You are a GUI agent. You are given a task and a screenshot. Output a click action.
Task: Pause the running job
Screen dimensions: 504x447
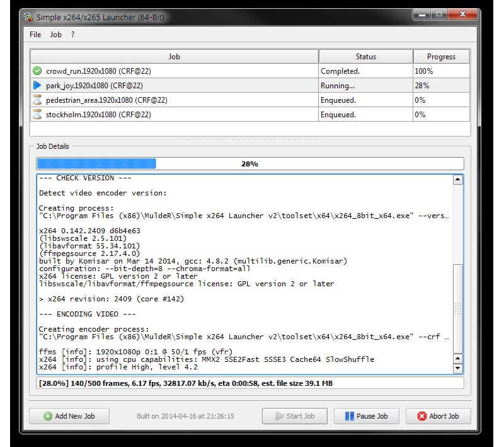tap(367, 416)
